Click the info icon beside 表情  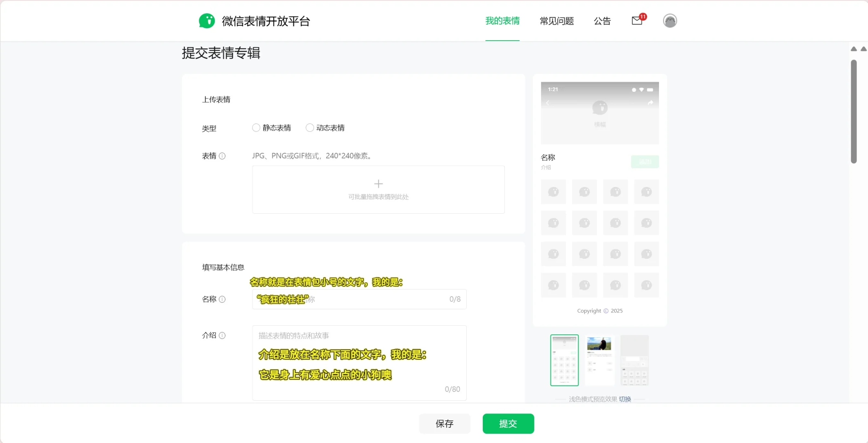223,156
